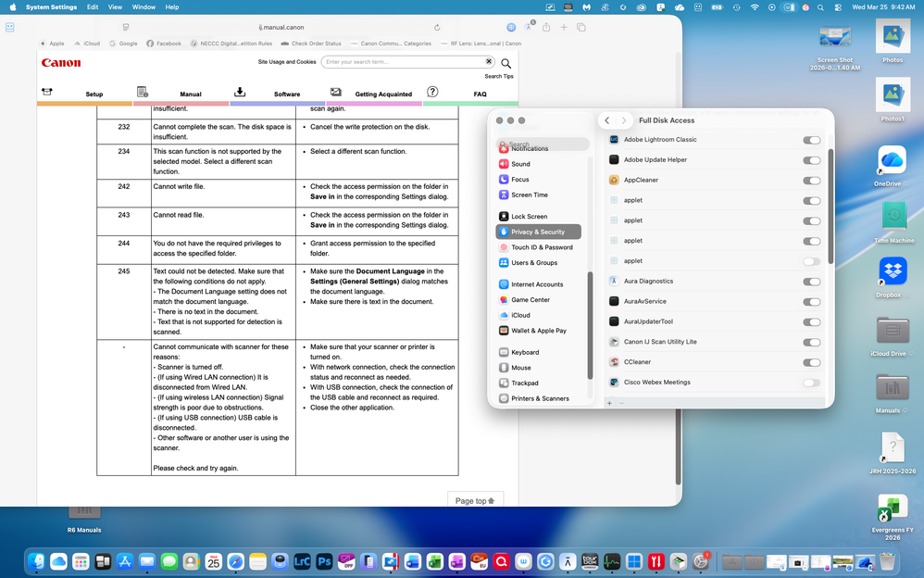Open the Help menu
924x578 pixels.
(x=172, y=7)
